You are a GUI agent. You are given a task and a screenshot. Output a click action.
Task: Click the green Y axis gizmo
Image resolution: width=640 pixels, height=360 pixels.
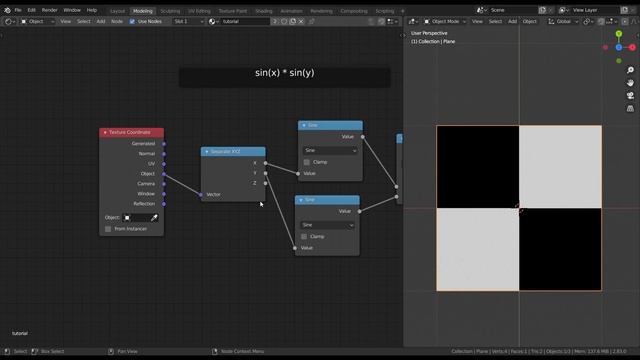tap(619, 34)
